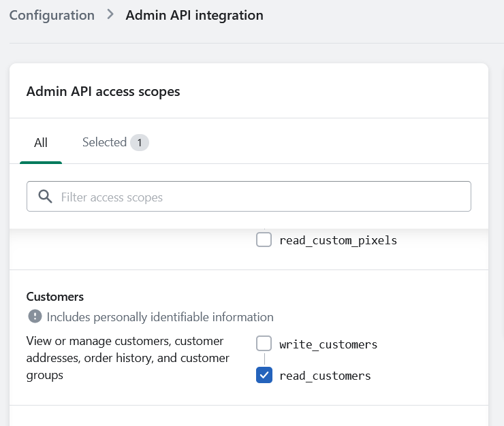504x426 pixels.
Task: Tick the read_custom_pixels checkbox
Action: pos(264,240)
